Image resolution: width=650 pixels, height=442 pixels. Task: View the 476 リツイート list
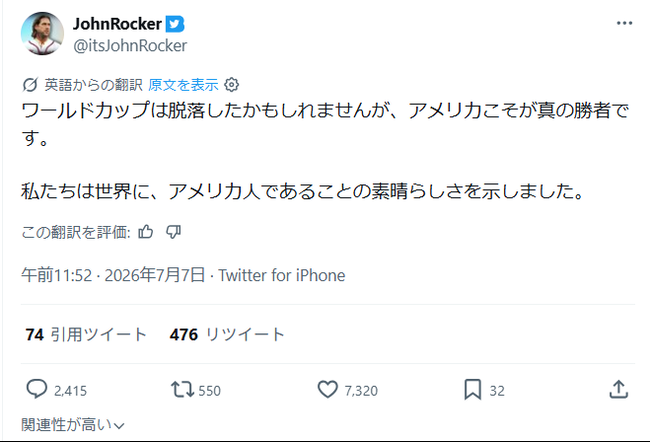[227, 335]
